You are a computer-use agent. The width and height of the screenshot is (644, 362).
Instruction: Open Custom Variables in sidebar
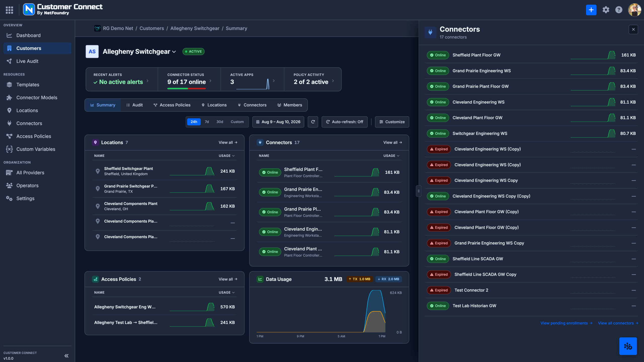pyautogui.click(x=37, y=149)
